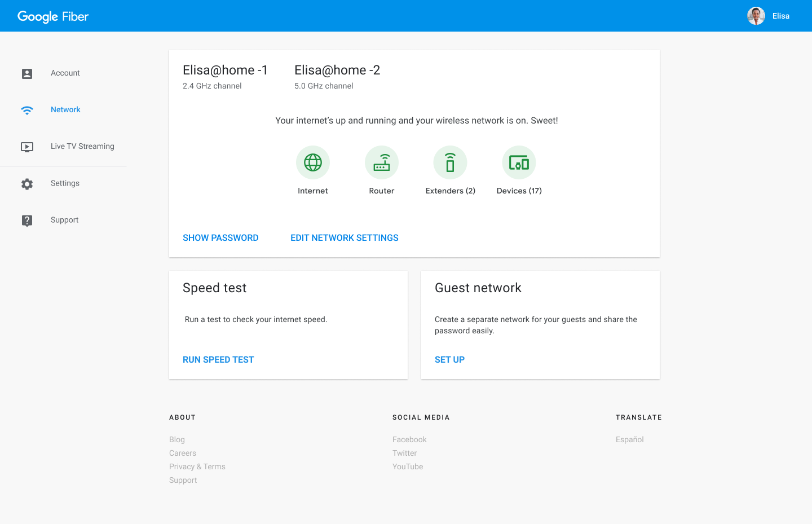Open the Devices icon
Viewport: 812px width, 524px height.
tap(519, 162)
